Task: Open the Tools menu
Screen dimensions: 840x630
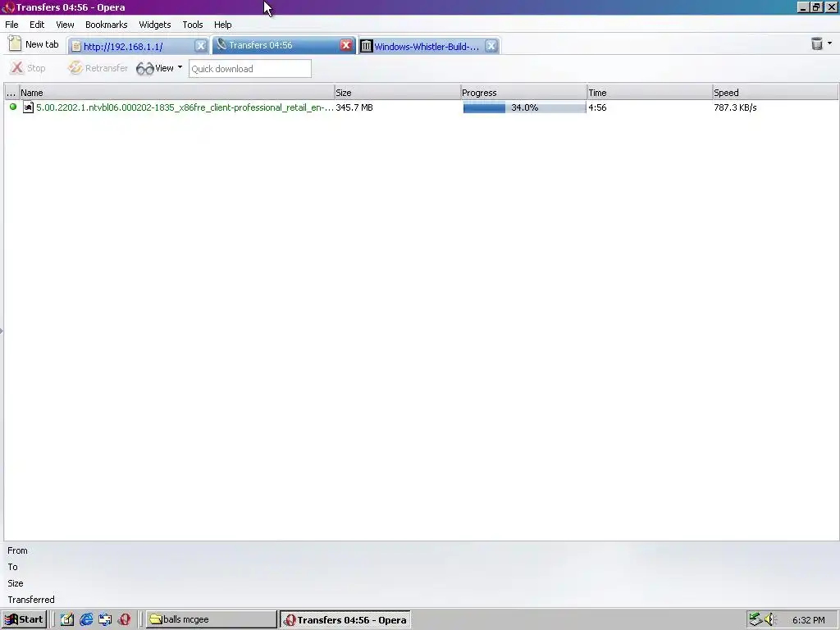Action: tap(192, 25)
